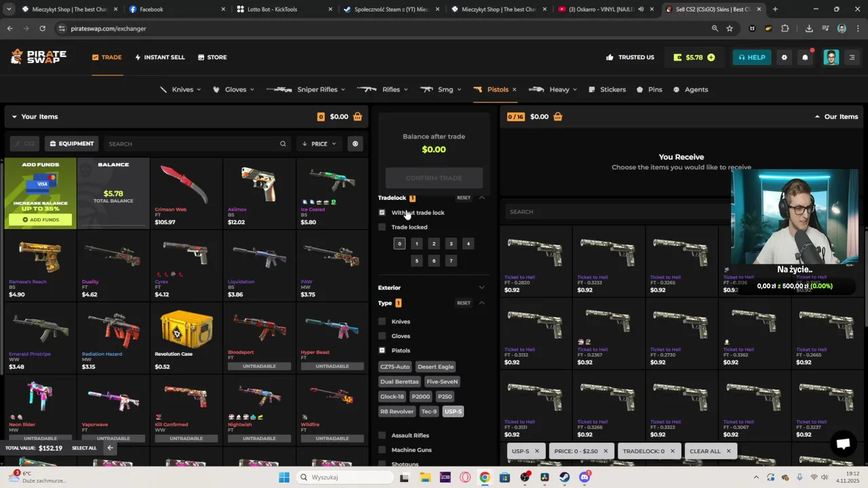Open the Heavy category dropdown
868x488 pixels.
[553, 89]
